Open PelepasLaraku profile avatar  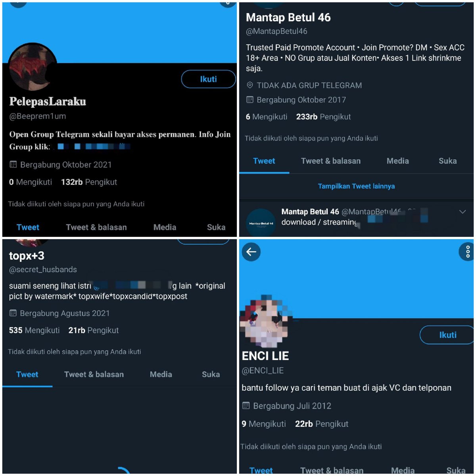[x=33, y=67]
